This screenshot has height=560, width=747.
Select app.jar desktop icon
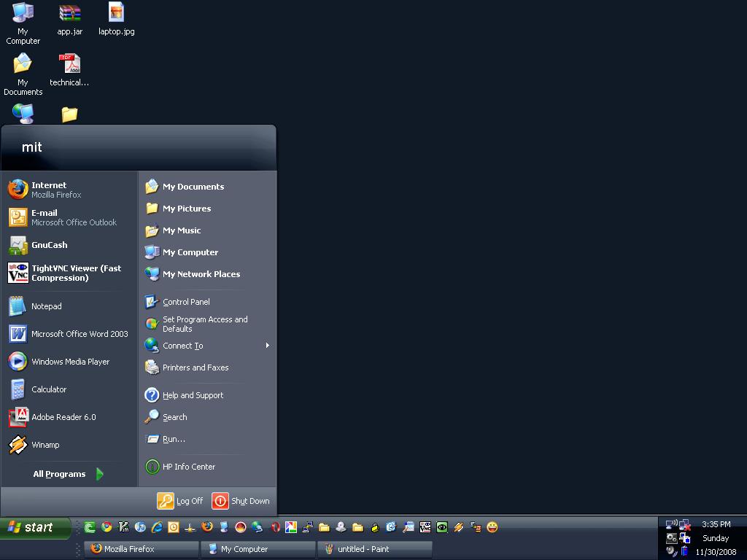[x=69, y=19]
